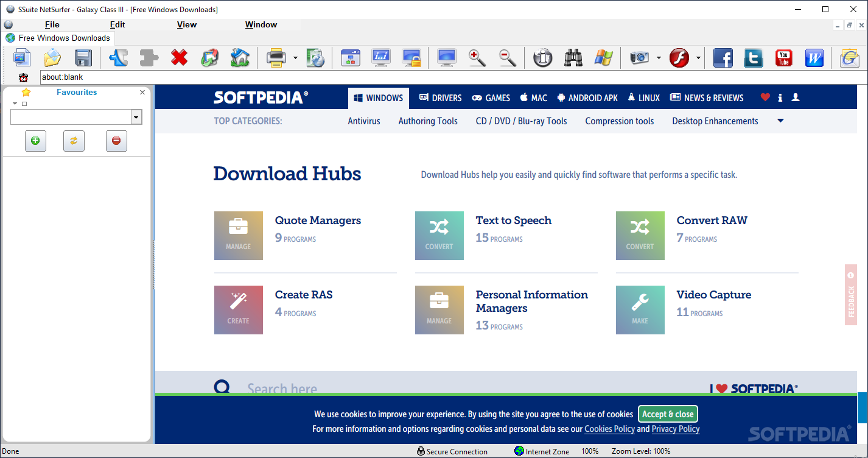Click the user account icon in Softpedia header

795,97
